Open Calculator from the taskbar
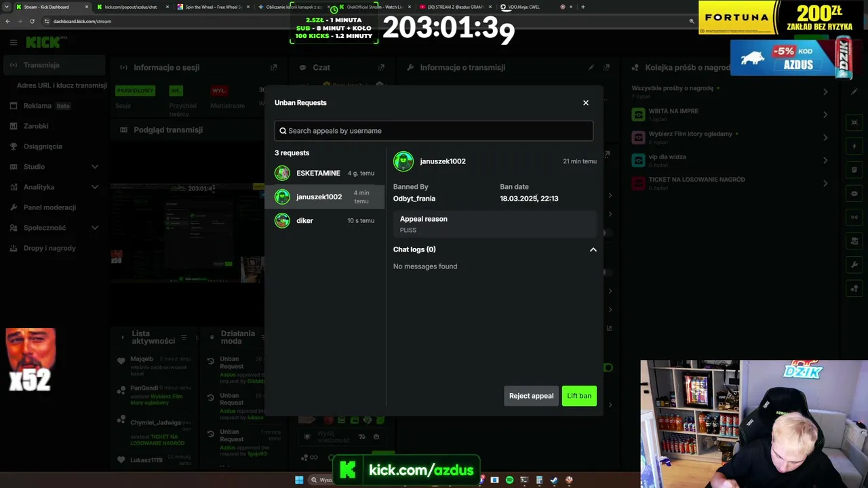This screenshot has height=488, width=868. (x=539, y=480)
